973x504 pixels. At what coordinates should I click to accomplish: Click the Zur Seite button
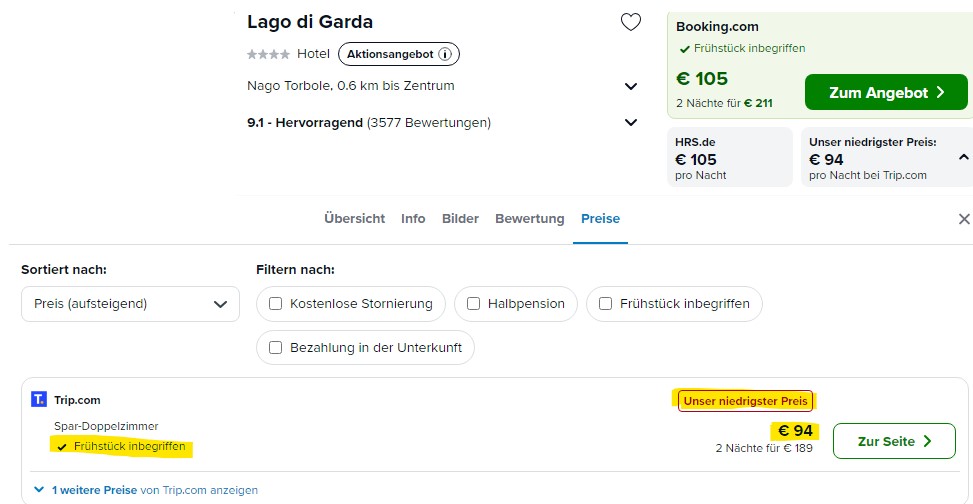894,441
